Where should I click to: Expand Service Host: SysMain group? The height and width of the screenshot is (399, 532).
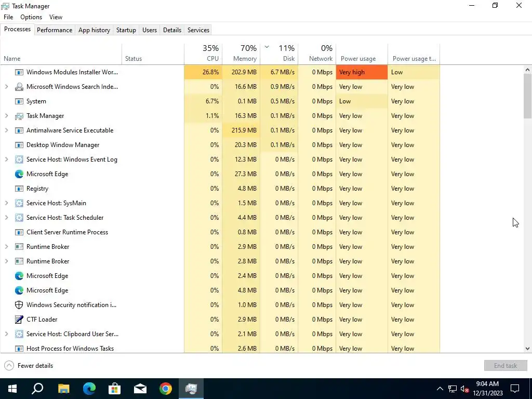pos(6,203)
